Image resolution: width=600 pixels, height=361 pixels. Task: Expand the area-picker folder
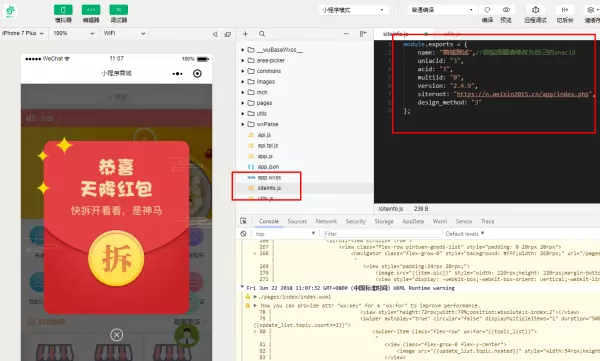[x=243, y=60]
